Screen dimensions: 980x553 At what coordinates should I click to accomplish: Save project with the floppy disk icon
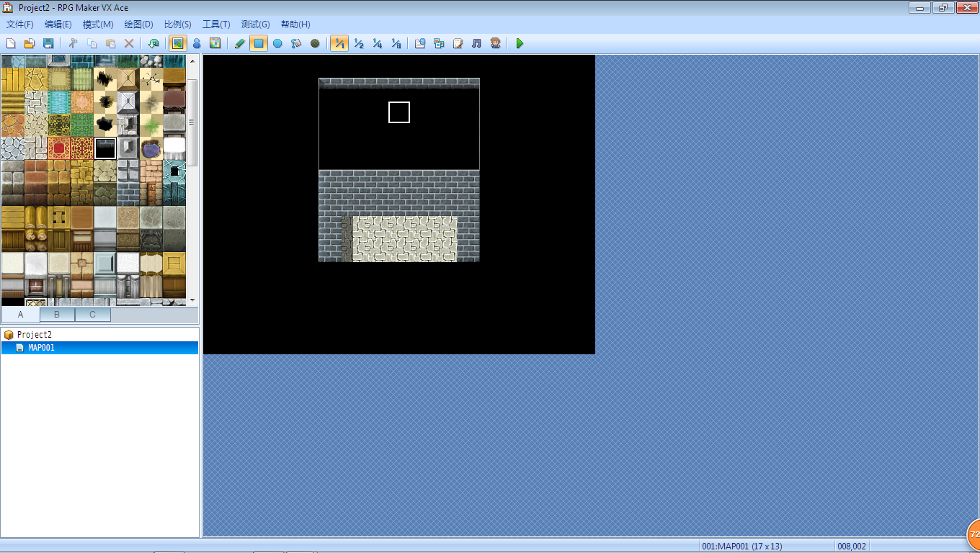point(48,43)
